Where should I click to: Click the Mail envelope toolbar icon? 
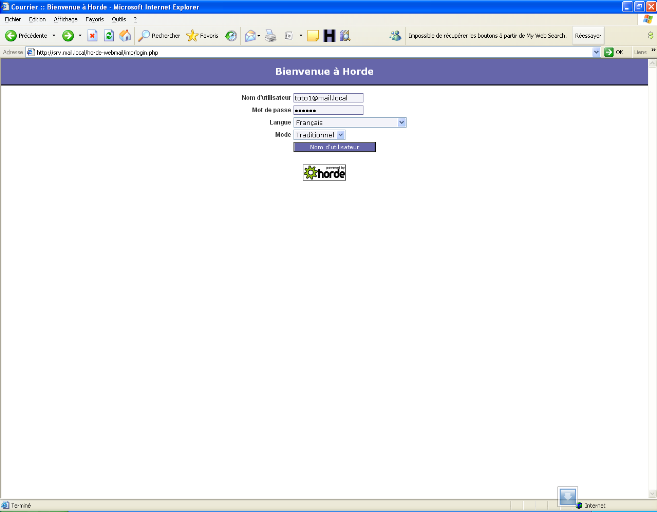(250, 36)
